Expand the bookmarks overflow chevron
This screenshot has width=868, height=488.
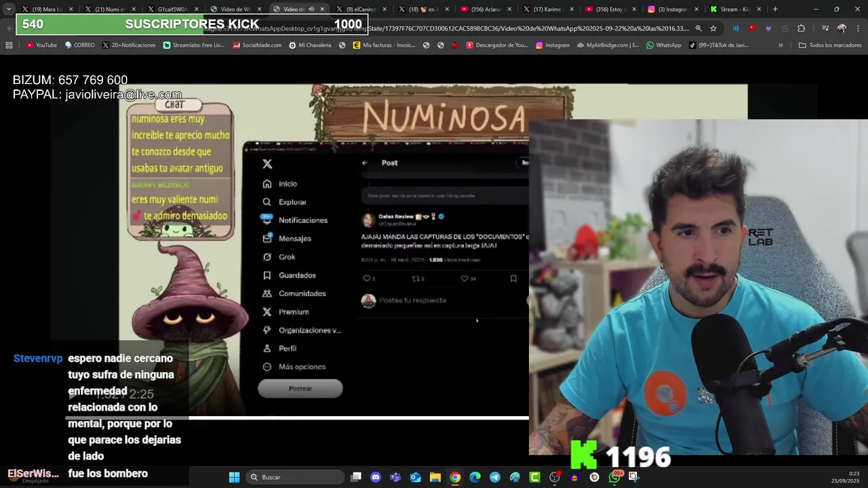[x=781, y=45]
